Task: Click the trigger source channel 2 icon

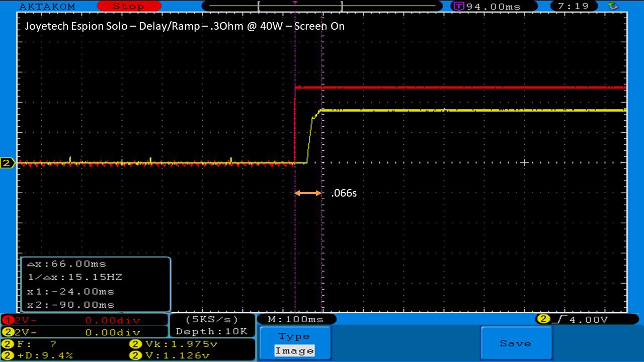Action: pyautogui.click(x=543, y=320)
